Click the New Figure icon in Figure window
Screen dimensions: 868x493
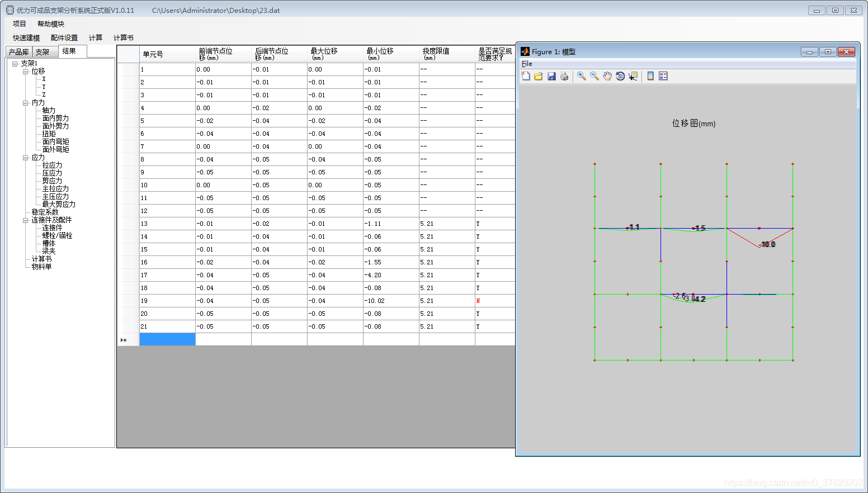point(526,76)
